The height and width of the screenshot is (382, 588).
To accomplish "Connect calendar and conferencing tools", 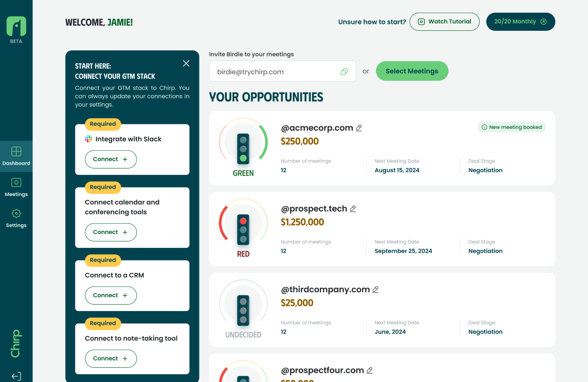I will [111, 232].
